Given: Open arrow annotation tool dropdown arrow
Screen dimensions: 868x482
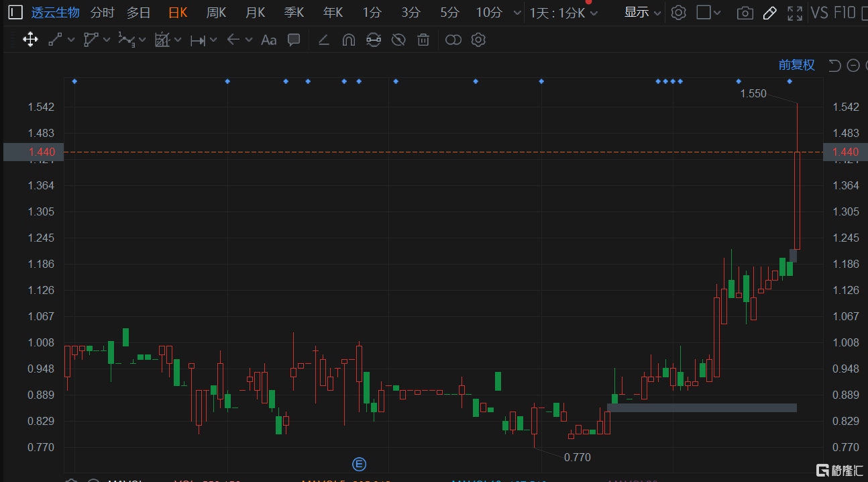Looking at the screenshot, I should (249, 40).
